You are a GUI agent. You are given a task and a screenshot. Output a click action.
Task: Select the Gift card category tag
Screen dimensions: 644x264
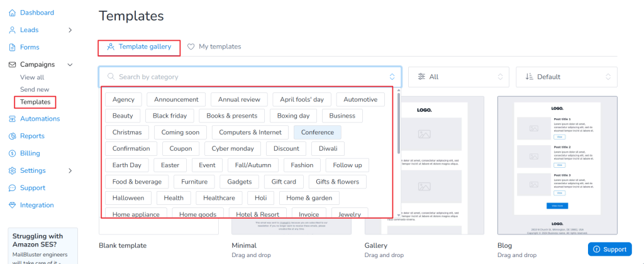tap(284, 182)
